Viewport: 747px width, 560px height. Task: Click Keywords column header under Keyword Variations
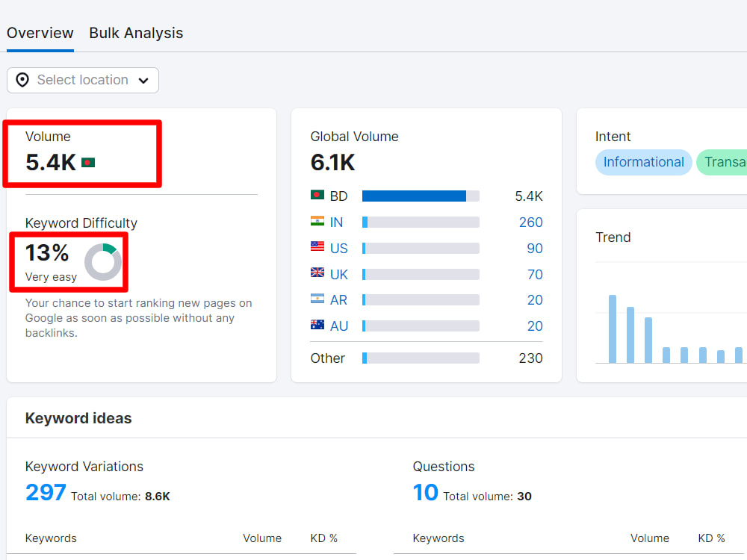pos(51,538)
